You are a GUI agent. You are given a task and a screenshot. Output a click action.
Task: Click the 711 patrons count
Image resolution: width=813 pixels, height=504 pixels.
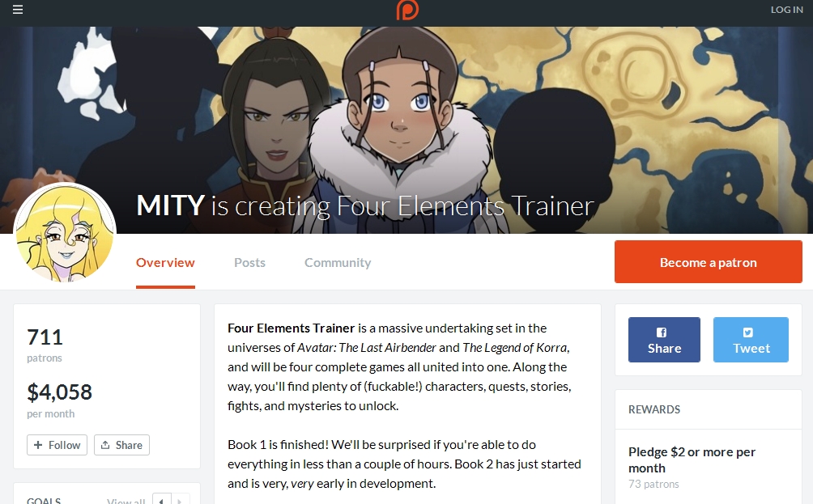pos(45,345)
